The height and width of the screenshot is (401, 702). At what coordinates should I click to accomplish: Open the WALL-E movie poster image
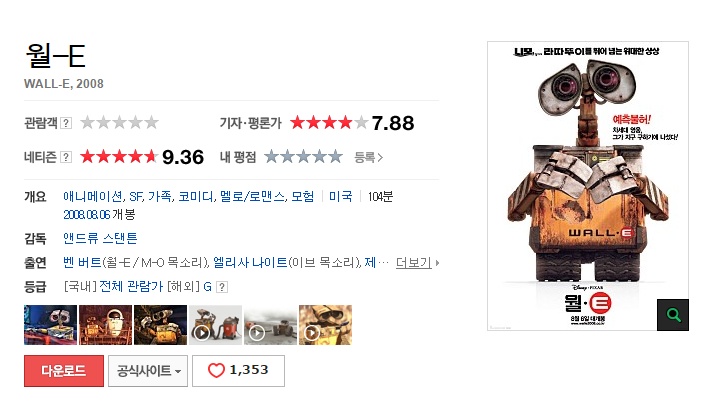click(588, 186)
